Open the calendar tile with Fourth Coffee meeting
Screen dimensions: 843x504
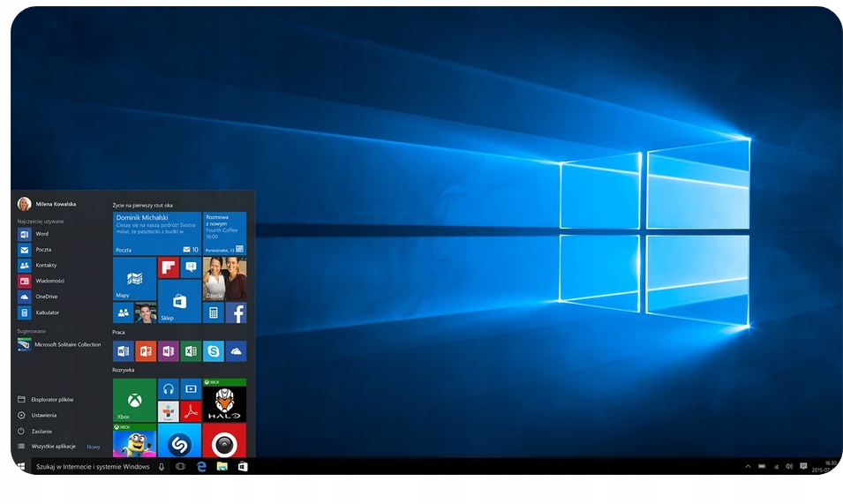click(x=225, y=233)
